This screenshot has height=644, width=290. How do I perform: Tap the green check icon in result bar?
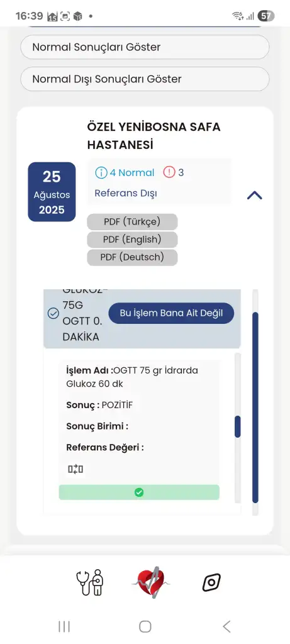pos(139,492)
